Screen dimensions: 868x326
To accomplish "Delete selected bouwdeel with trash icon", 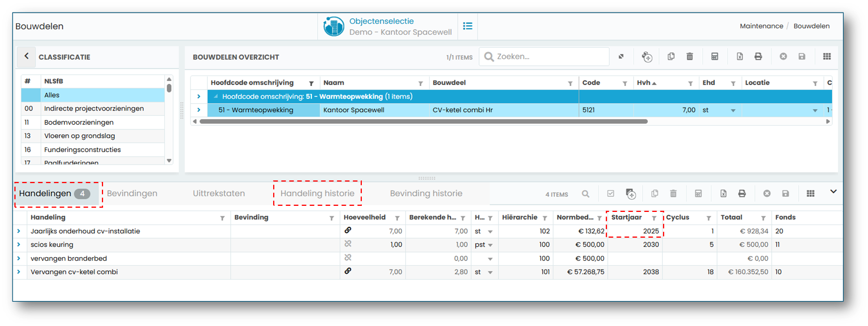I will click(x=690, y=56).
